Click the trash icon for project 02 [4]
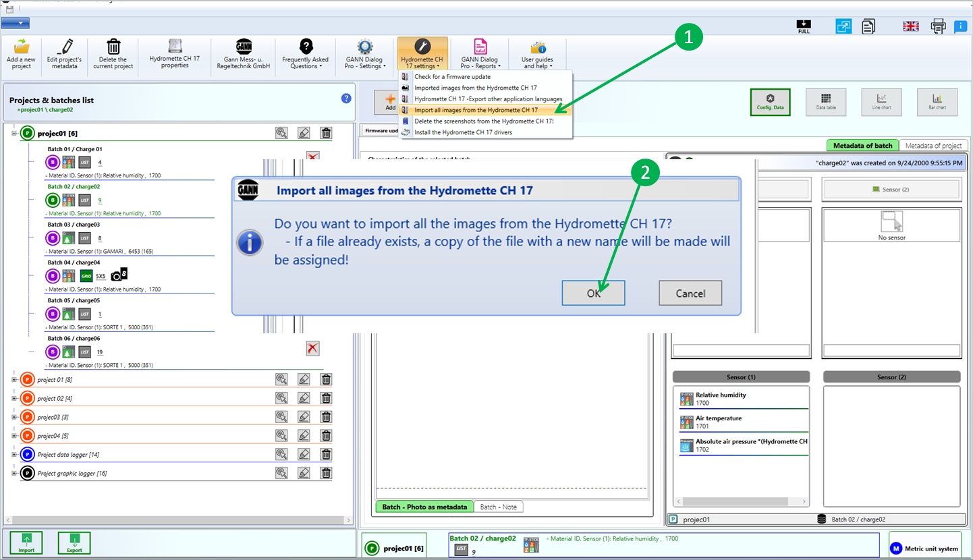Screen dimensions: 973x560 326,398
